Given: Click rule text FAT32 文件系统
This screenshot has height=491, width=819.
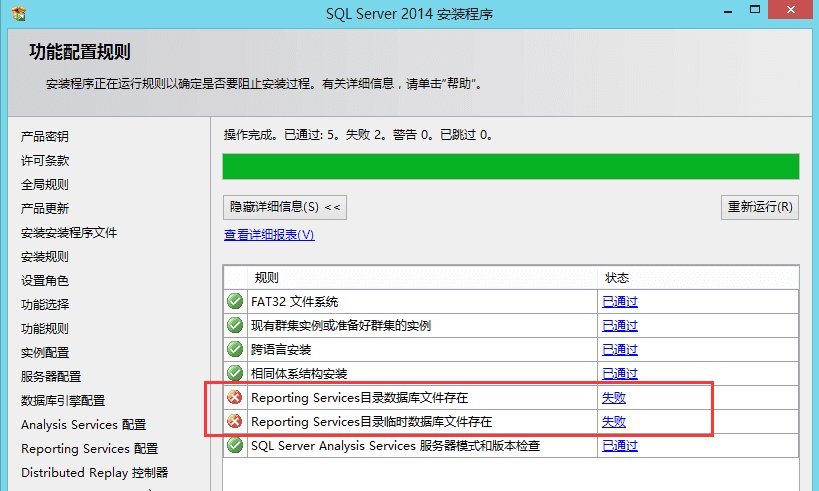Looking at the screenshot, I should click(x=295, y=301).
